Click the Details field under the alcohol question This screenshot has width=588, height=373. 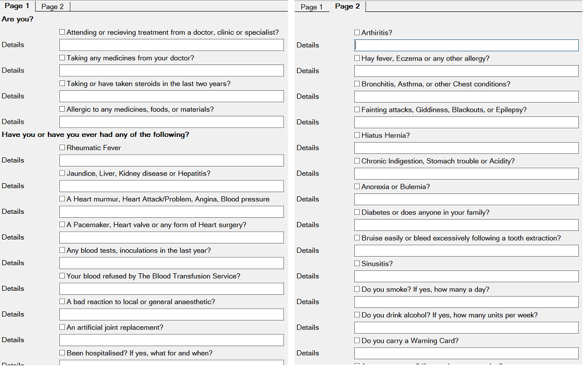click(466, 327)
